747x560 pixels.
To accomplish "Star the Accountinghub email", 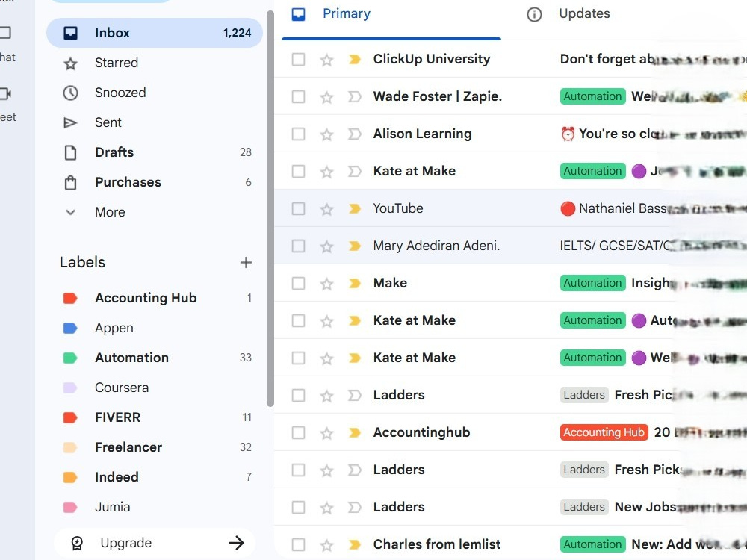I will [326, 433].
